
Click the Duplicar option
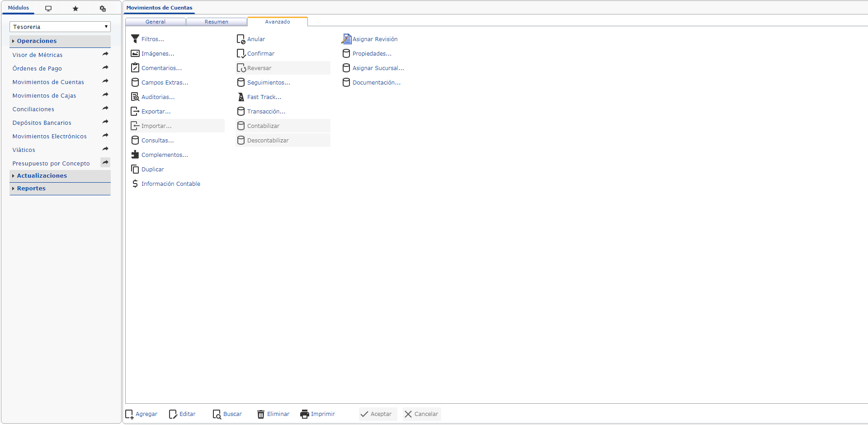click(152, 170)
